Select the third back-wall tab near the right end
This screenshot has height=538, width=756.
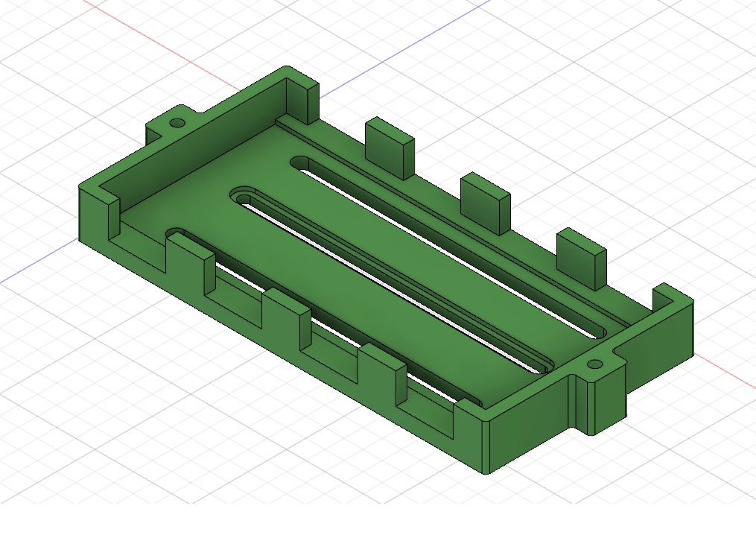point(581,259)
